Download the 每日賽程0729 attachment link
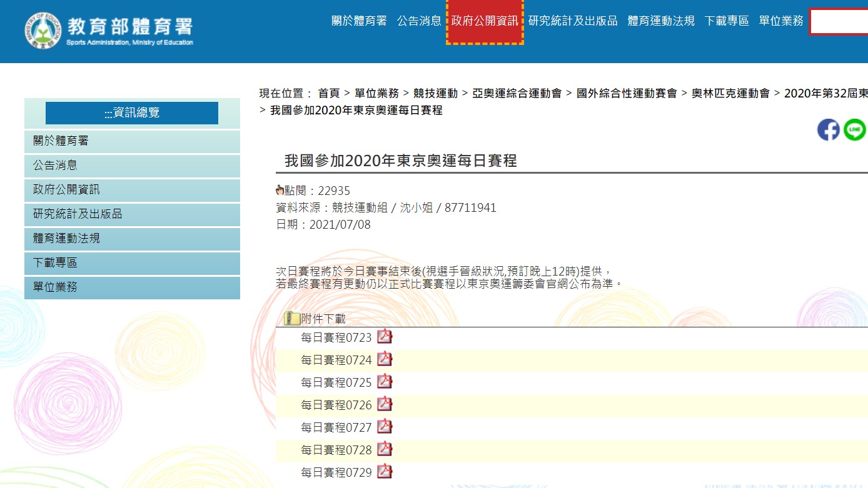This screenshot has width=868, height=488. point(336,473)
